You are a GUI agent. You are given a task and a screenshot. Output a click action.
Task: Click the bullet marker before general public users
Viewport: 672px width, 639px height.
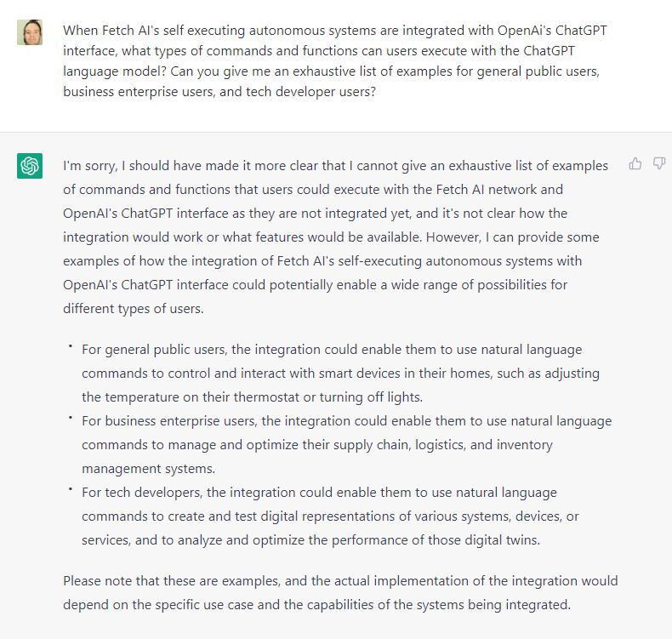point(71,345)
